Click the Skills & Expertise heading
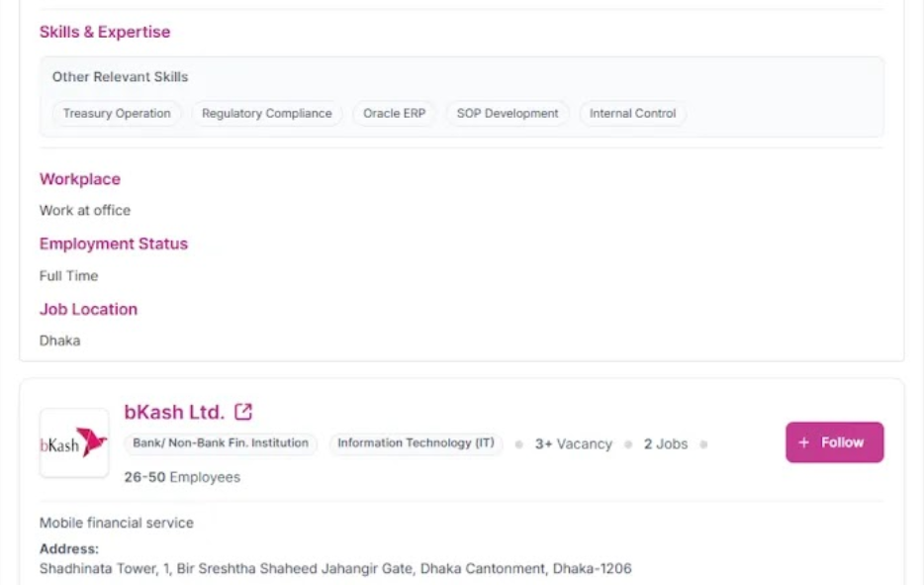Screen dimensions: 924x585 coord(105,32)
